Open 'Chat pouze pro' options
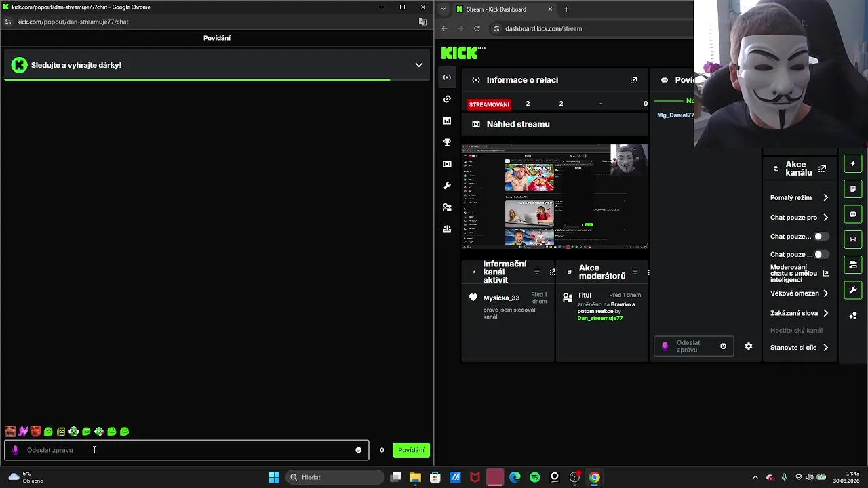 (x=800, y=218)
